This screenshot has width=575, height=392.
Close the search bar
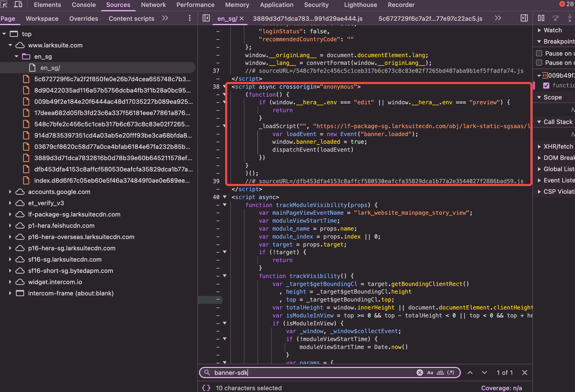coord(525,373)
